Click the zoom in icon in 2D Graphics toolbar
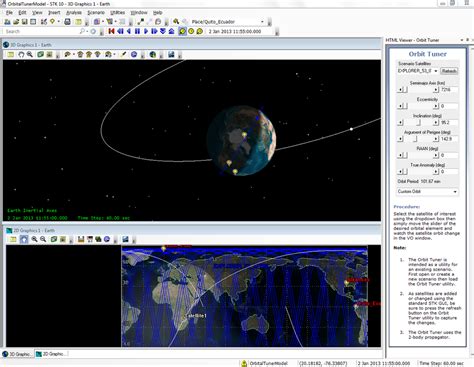 tap(34, 239)
